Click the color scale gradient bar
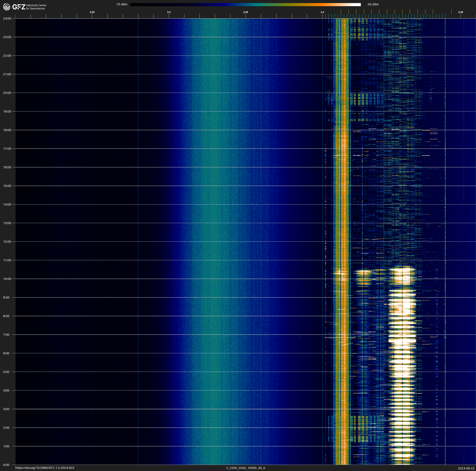This screenshot has width=476, height=471. point(245,4)
